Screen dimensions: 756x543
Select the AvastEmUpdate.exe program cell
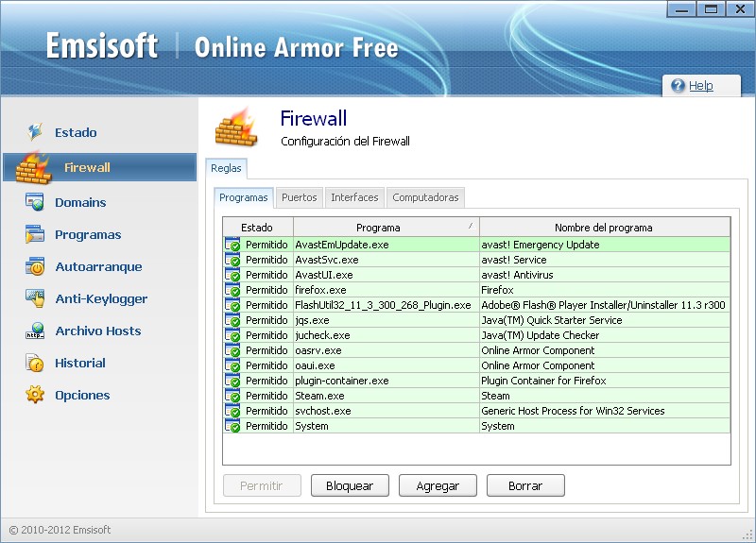click(387, 245)
